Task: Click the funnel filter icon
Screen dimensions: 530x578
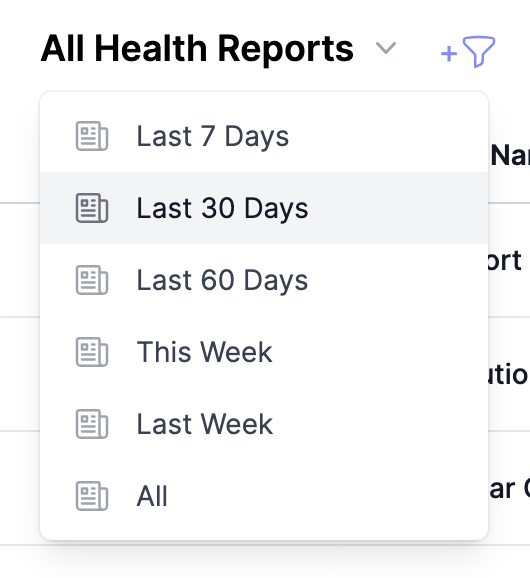Action: [478, 52]
